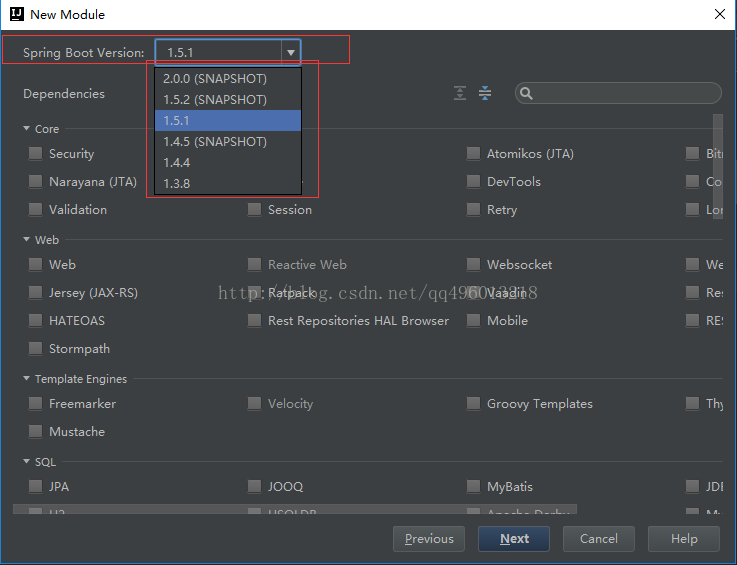Enable the JPA dependency
737x565 pixels.
click(35, 487)
